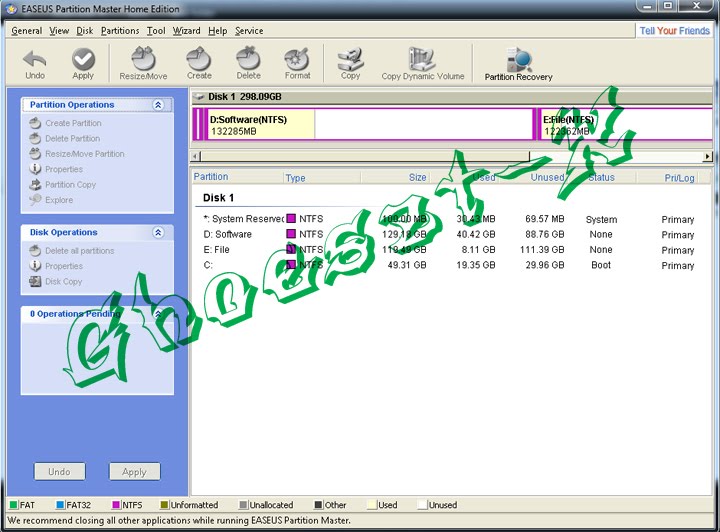
Task: Open the Tool menu
Action: (156, 31)
